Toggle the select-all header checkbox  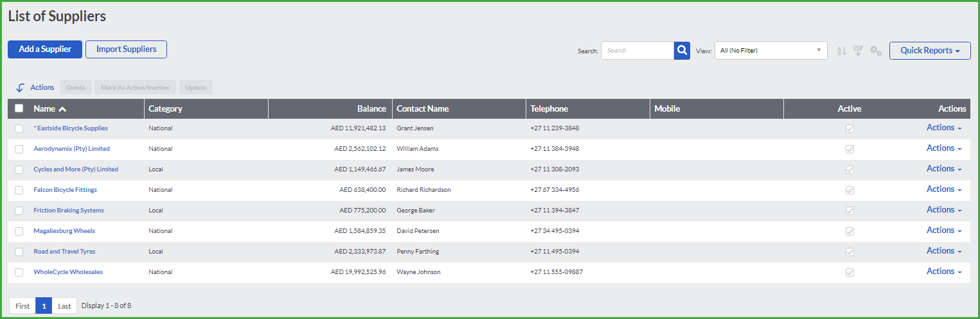click(19, 108)
